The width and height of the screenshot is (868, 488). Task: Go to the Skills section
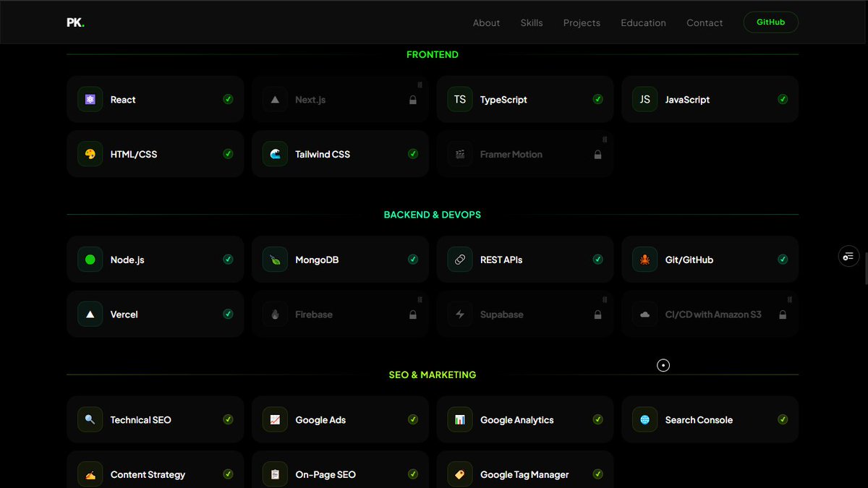click(x=532, y=22)
